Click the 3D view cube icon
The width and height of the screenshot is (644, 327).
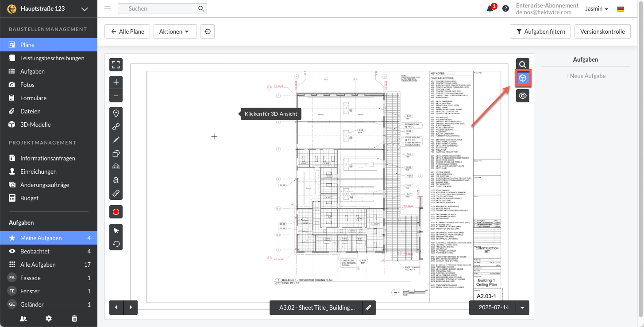coord(523,78)
